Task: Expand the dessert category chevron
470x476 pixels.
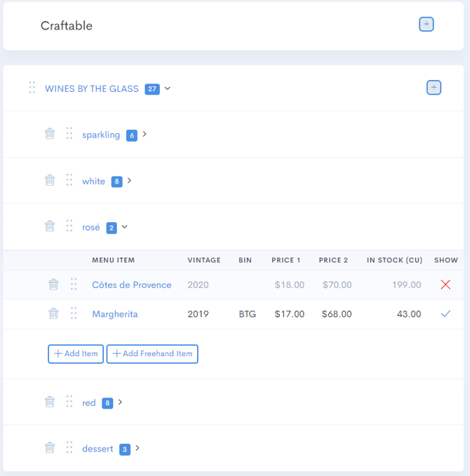Action: tap(137, 448)
